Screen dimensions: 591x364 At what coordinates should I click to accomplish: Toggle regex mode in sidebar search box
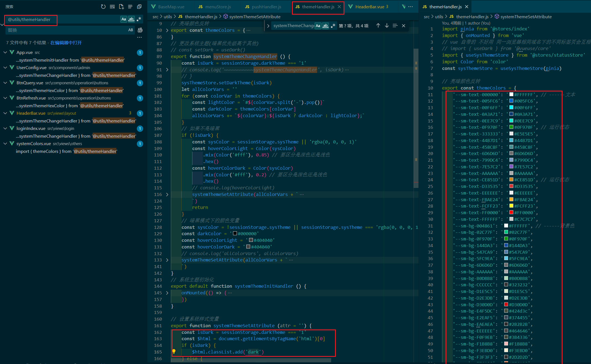tap(139, 19)
